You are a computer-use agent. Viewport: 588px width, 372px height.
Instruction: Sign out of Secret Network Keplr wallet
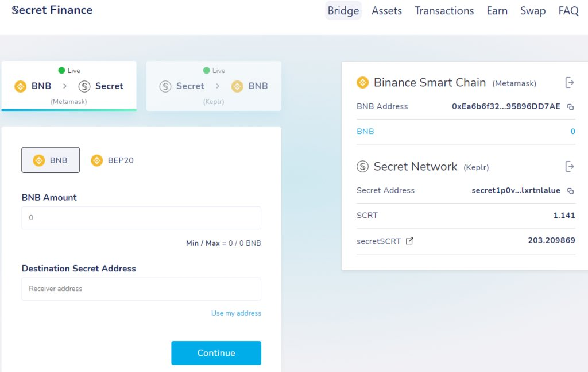569,166
